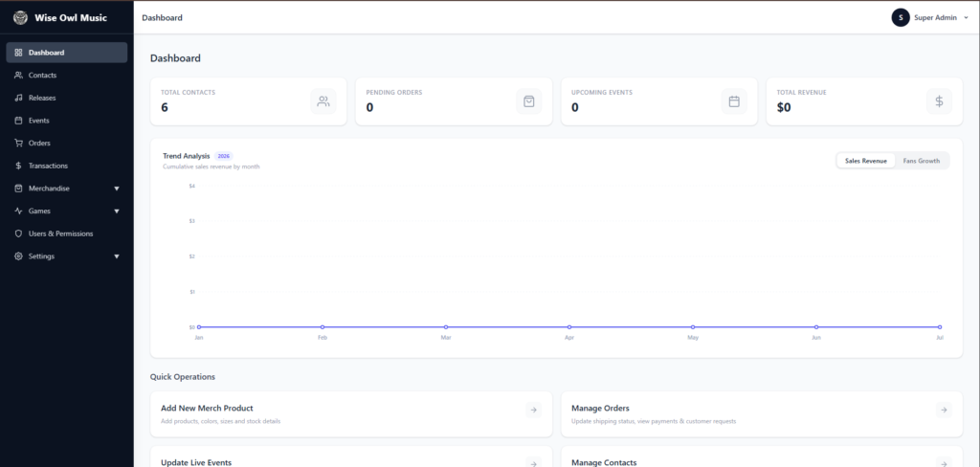This screenshot has height=467, width=980.
Task: Select Users & Permissions in sidebar
Action: click(x=67, y=233)
